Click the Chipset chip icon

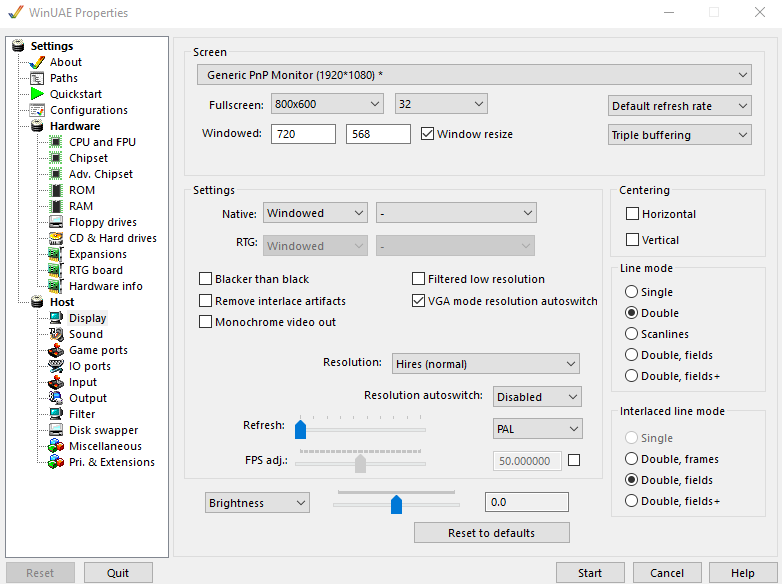click(56, 158)
